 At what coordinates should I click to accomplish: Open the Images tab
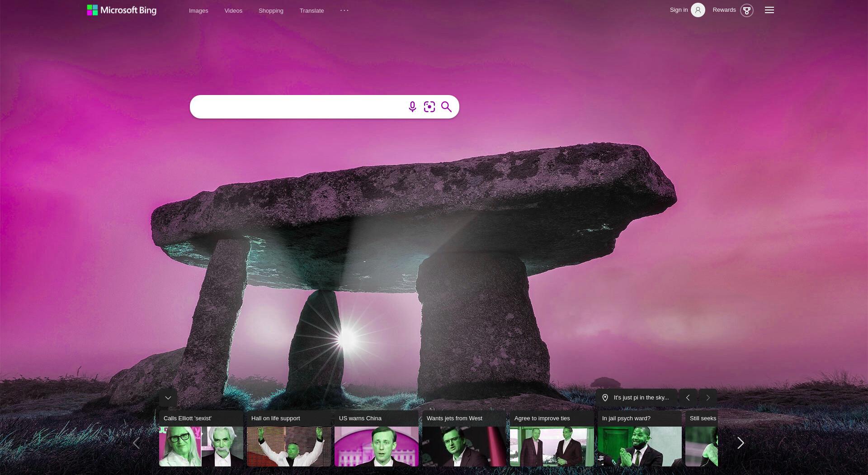(198, 10)
